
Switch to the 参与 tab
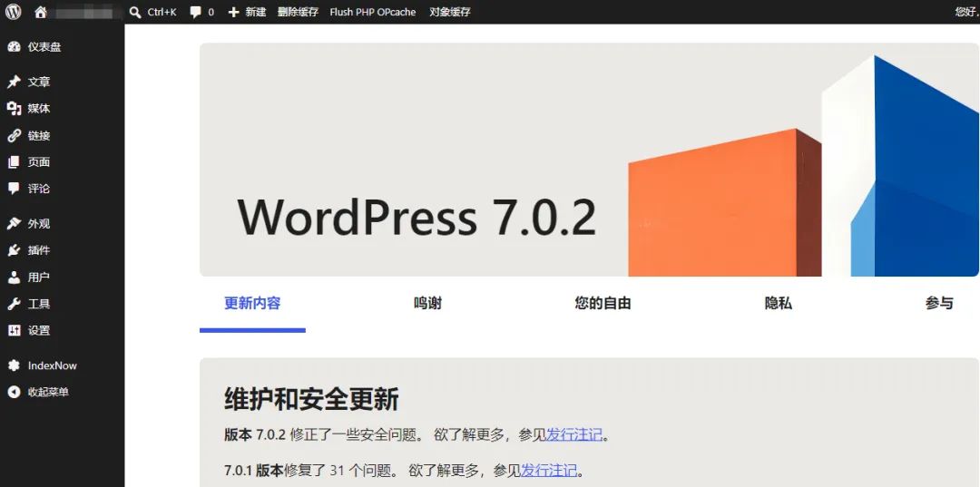click(939, 304)
